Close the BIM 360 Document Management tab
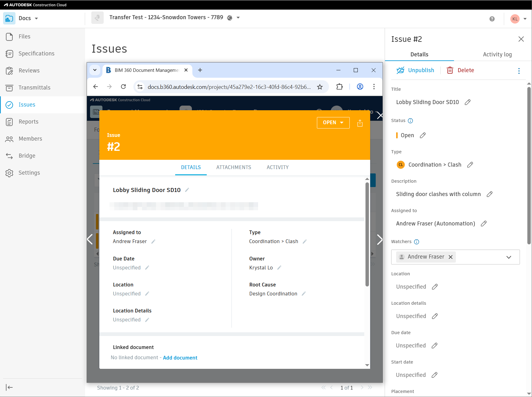The width and height of the screenshot is (532, 397). pyautogui.click(x=186, y=70)
